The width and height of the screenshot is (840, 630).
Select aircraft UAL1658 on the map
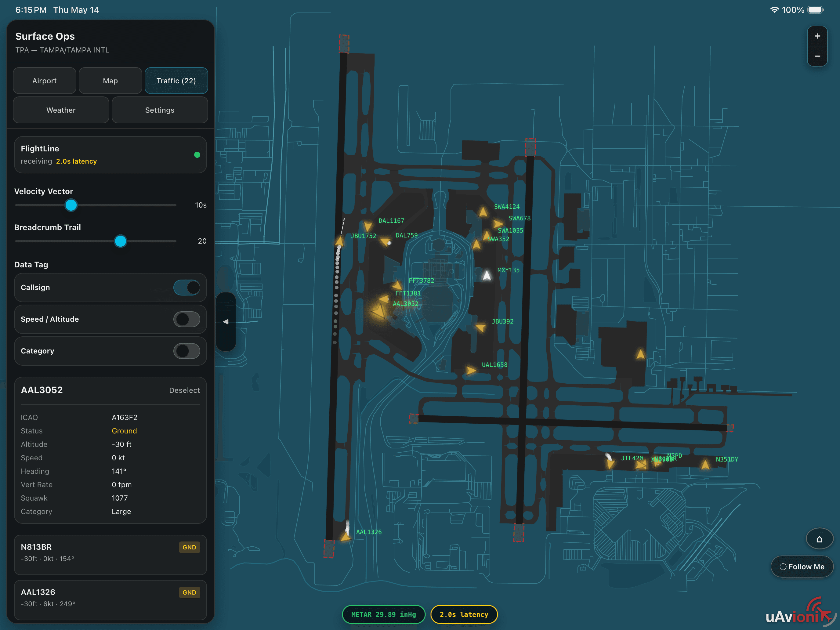(471, 370)
